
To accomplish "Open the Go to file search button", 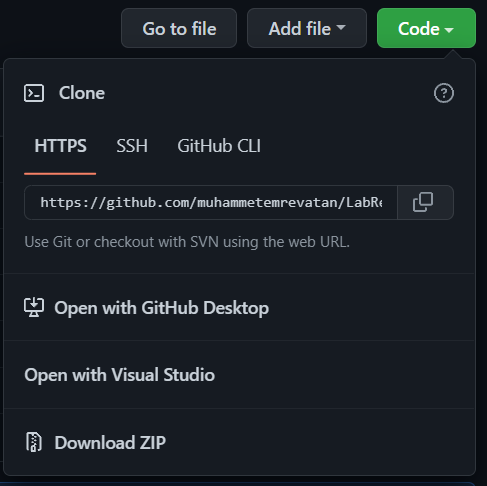I will click(x=179, y=28).
